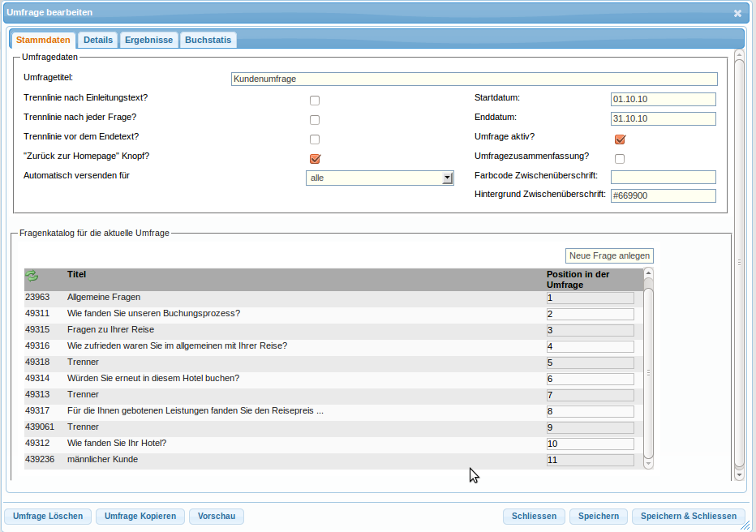Close the Umfrage bearbeiten dialog

(x=737, y=13)
